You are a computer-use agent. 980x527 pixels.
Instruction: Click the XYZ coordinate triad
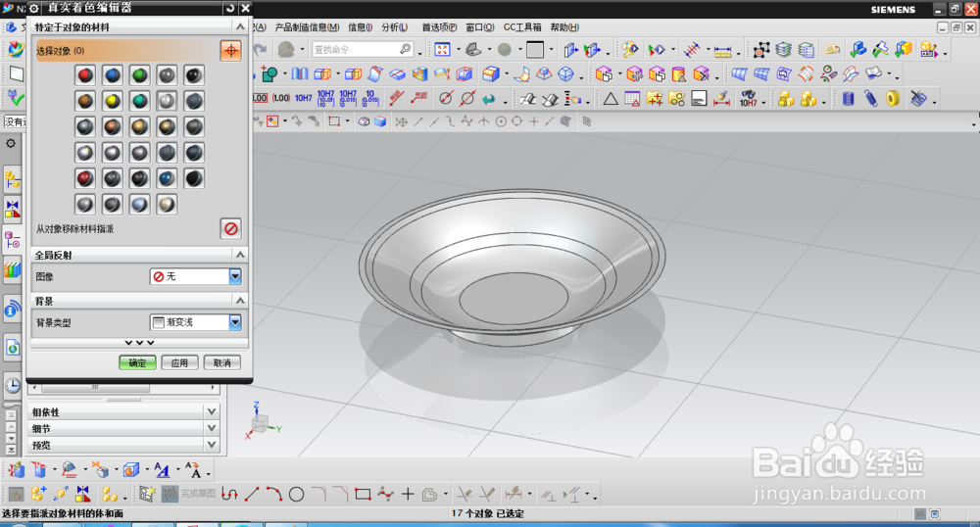(262, 421)
